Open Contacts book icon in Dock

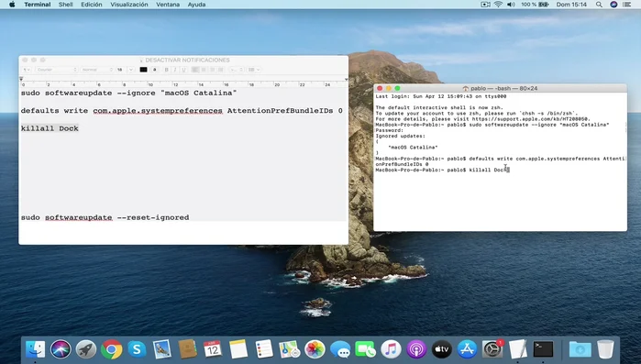pos(188,349)
